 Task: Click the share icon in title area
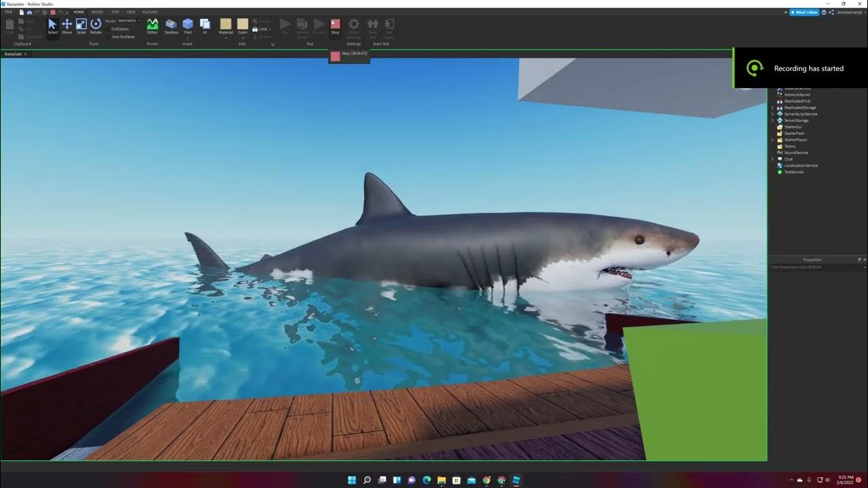coord(832,12)
